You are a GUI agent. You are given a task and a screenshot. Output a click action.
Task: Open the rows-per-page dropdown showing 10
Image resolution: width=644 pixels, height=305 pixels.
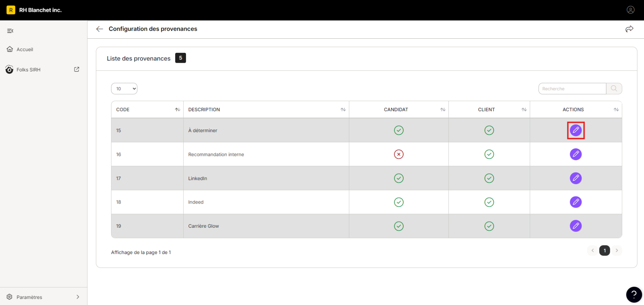tap(124, 89)
